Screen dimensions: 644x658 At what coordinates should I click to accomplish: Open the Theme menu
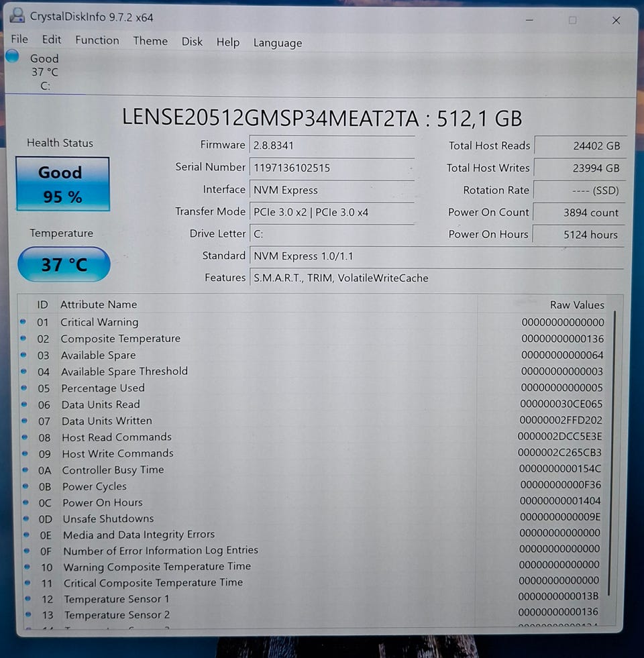point(150,41)
